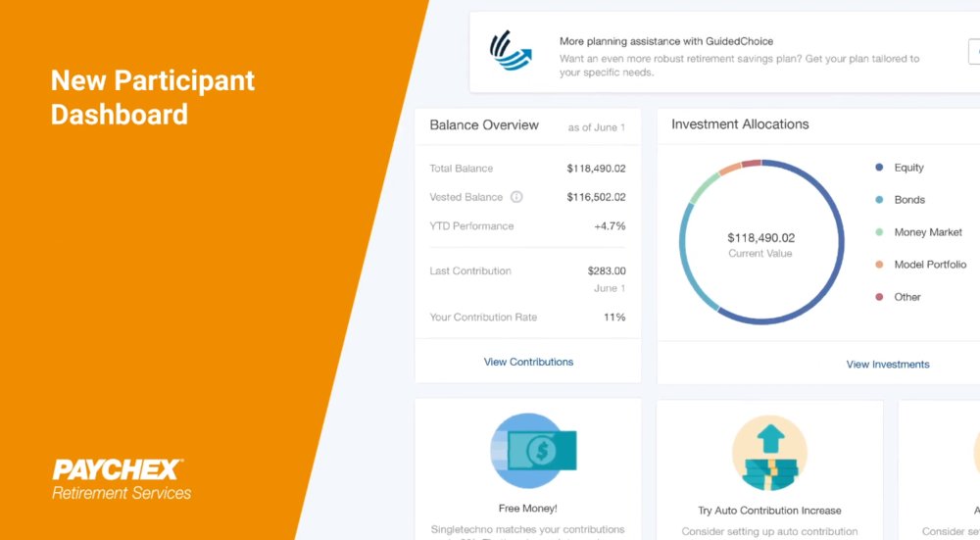Click the Auto Contribution Increase arrow icon
The width and height of the screenshot is (980, 540).
[x=769, y=454]
